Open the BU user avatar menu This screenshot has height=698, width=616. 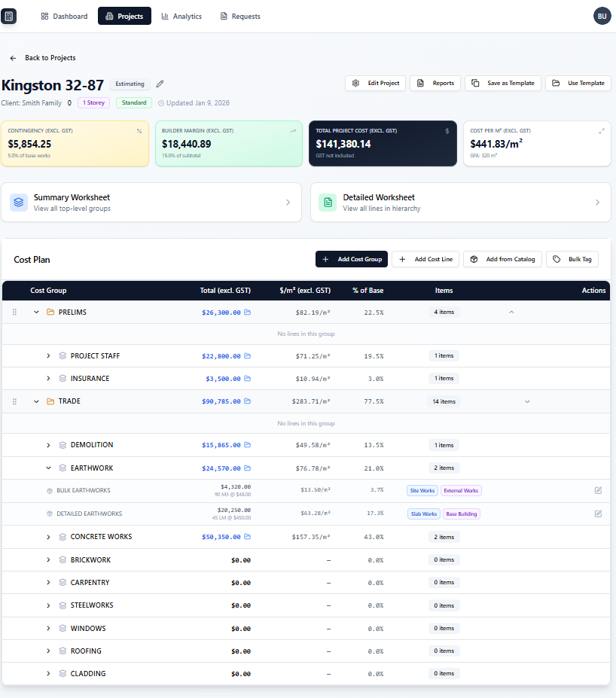[x=602, y=16]
